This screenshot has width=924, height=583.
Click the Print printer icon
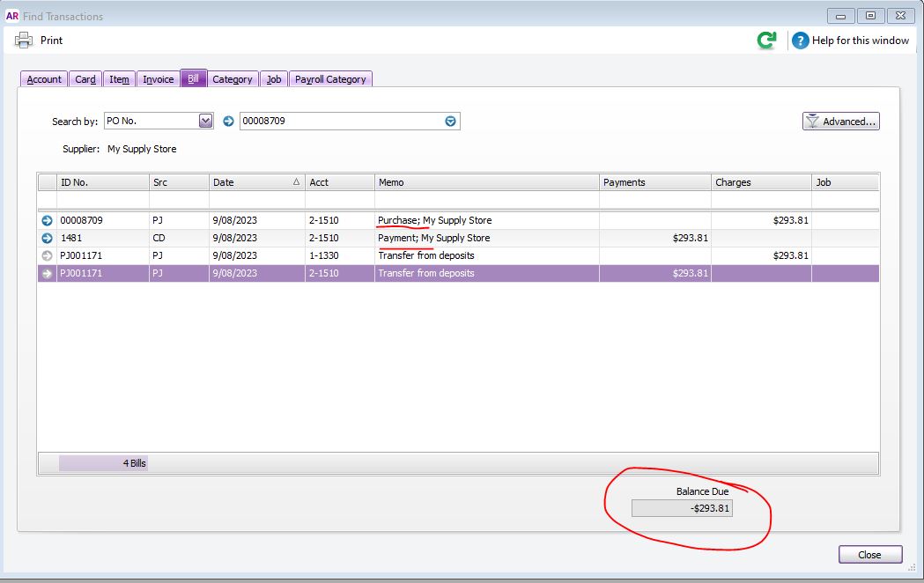coord(24,40)
